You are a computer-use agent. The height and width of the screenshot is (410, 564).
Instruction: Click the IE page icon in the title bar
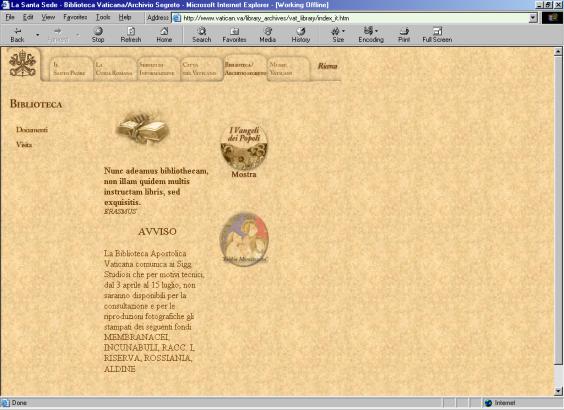coord(5,5)
